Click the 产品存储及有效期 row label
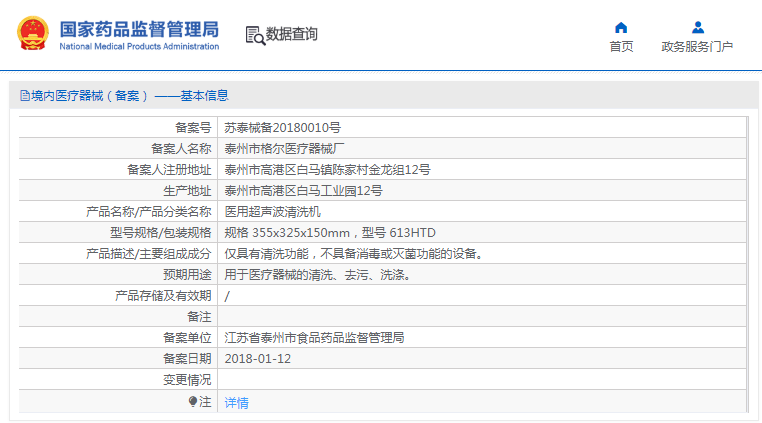762x423 pixels. (163, 296)
